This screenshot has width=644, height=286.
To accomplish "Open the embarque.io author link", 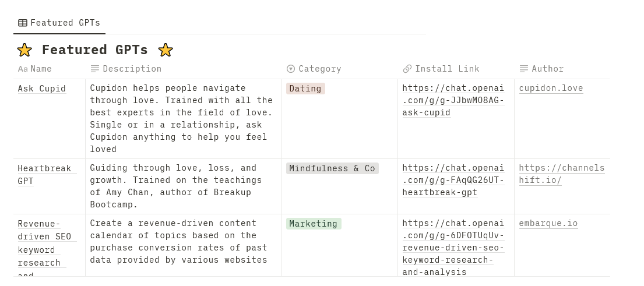I will (x=548, y=223).
